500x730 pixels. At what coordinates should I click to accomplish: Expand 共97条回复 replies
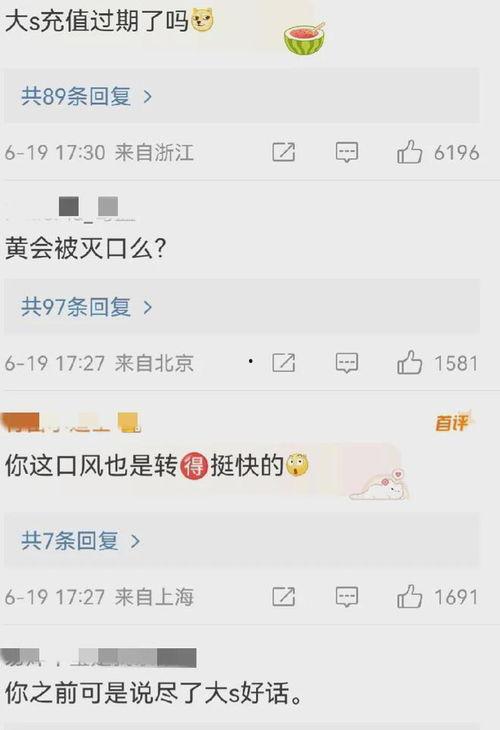[87, 307]
